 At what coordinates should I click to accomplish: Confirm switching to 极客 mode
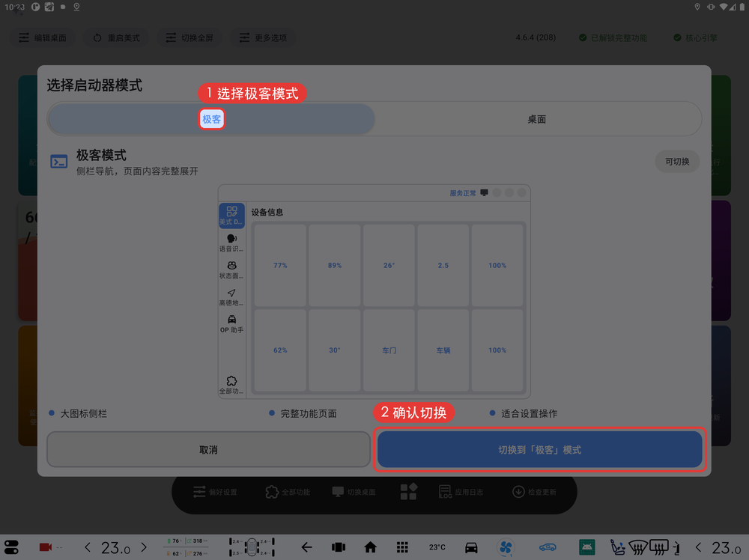(x=540, y=449)
